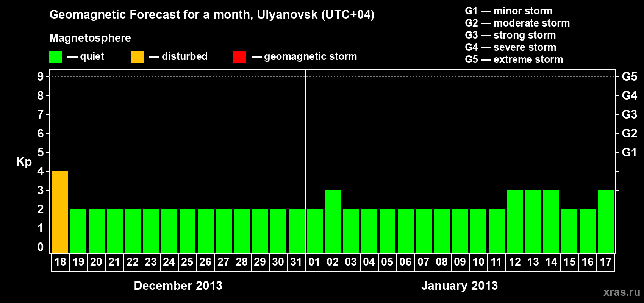Click the '— geomagnetic storm' legend label
The height and width of the screenshot is (303, 644).
click(x=304, y=56)
